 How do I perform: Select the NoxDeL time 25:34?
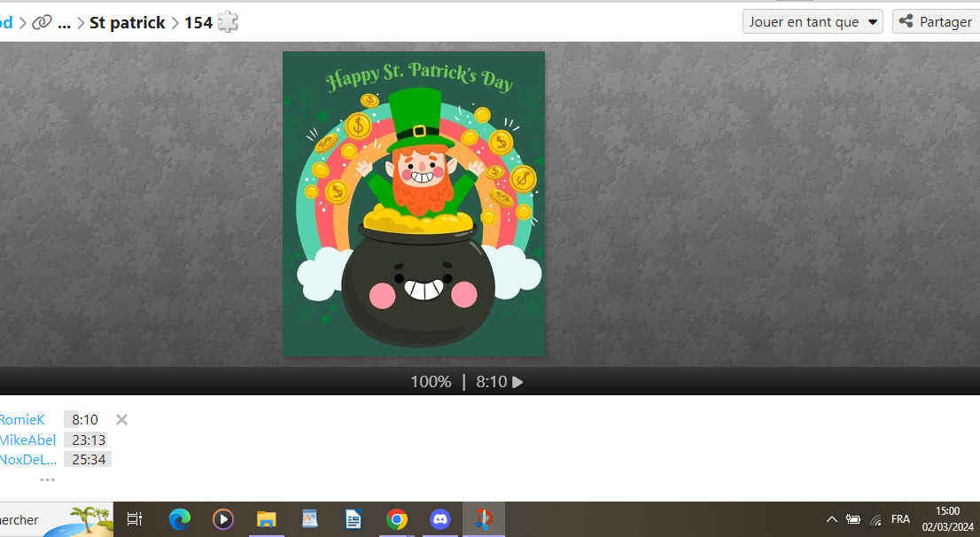(88, 460)
